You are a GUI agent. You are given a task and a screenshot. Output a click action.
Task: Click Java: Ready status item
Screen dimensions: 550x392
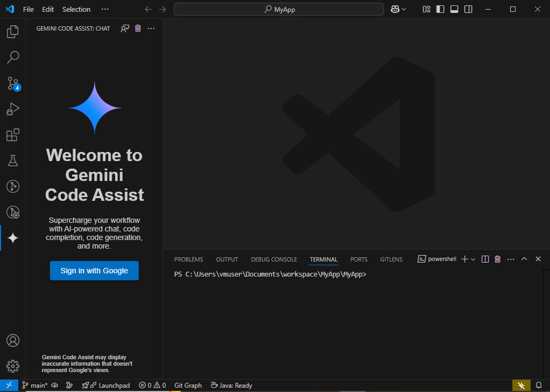point(232,386)
